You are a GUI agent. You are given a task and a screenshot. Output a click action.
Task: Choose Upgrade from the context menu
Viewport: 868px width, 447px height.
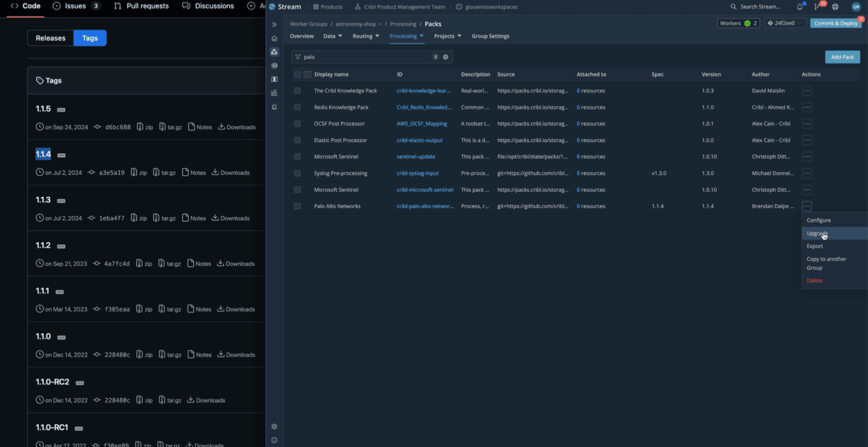point(817,233)
